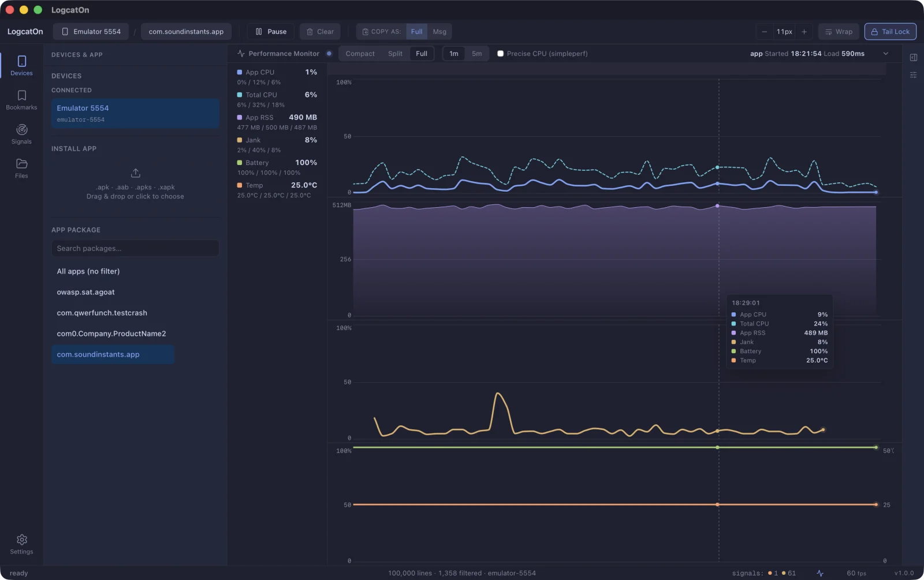Click the upload icon in Install App
Viewport: 924px width, 580px height.
click(x=136, y=173)
